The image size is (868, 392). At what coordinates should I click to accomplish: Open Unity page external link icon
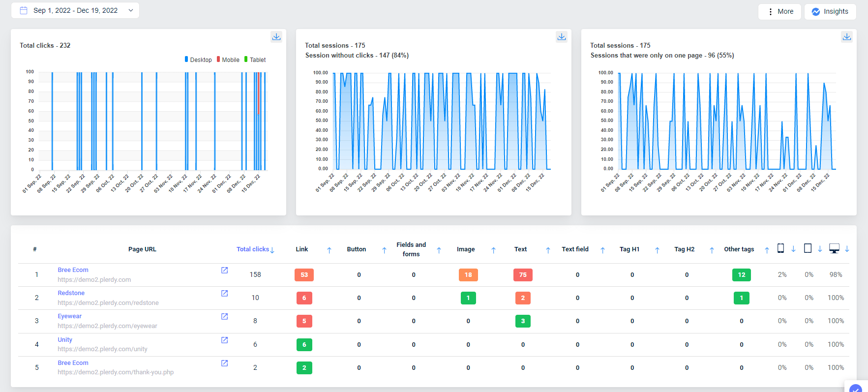click(x=225, y=340)
